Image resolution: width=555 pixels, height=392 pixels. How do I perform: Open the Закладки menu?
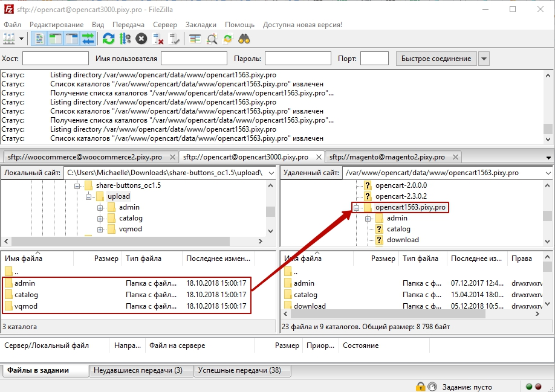click(201, 25)
